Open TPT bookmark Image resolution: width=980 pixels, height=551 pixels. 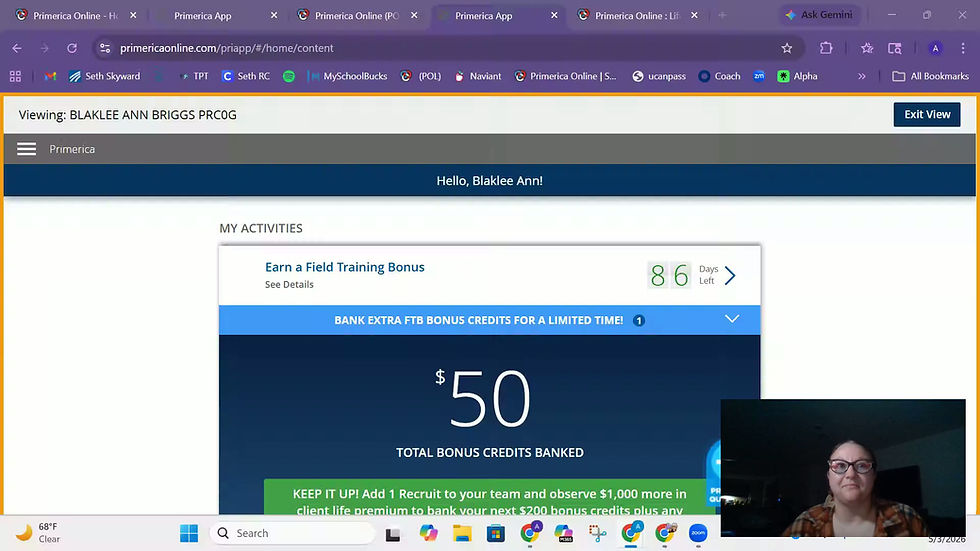(x=193, y=76)
